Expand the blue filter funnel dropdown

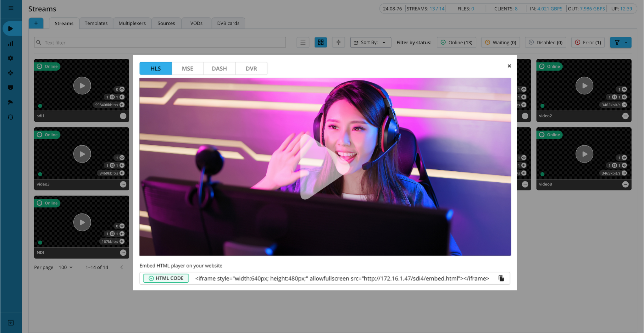pos(620,42)
